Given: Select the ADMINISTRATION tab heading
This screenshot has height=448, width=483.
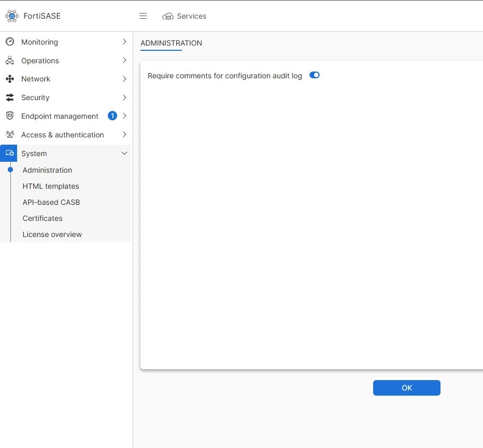Looking at the screenshot, I should click(x=171, y=43).
